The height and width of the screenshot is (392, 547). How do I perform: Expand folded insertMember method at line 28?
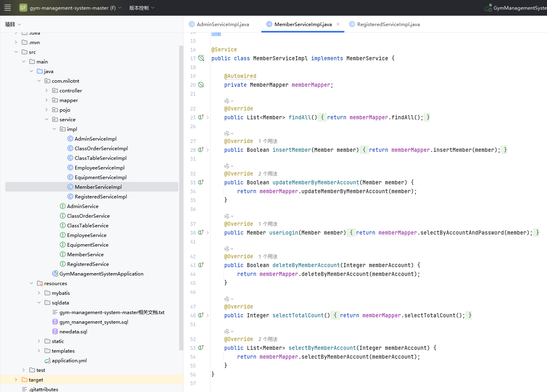tap(208, 150)
